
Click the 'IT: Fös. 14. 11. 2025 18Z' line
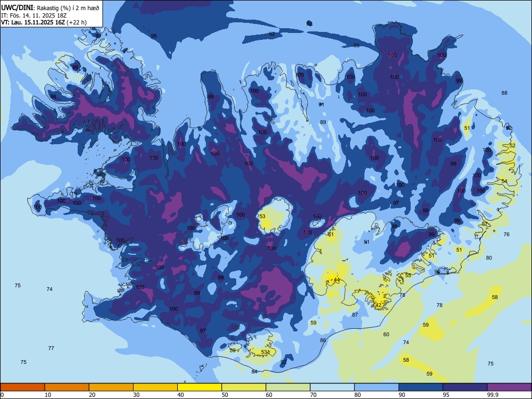(34, 15)
